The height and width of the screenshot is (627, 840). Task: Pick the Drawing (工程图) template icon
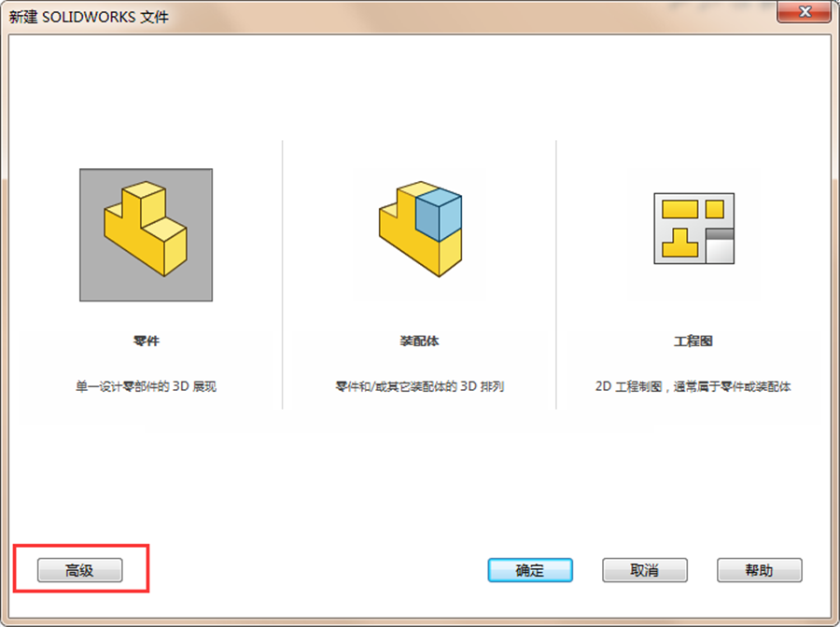[x=693, y=229]
